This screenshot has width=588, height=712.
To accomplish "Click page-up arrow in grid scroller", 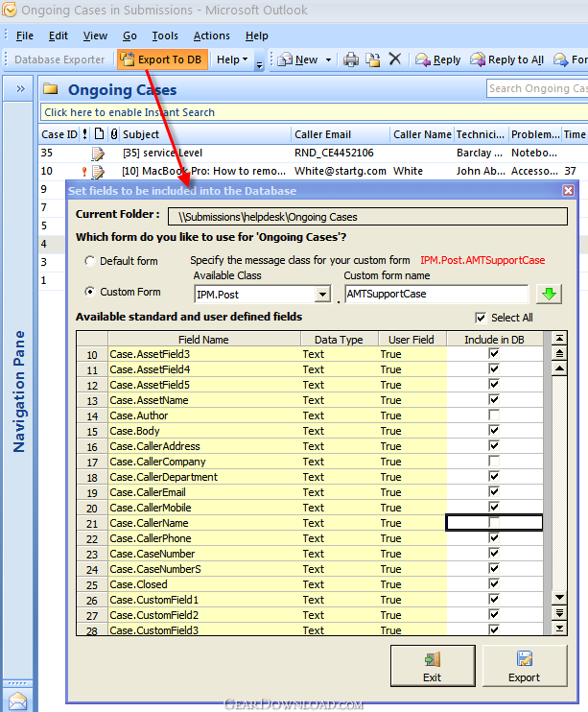I will [x=559, y=354].
